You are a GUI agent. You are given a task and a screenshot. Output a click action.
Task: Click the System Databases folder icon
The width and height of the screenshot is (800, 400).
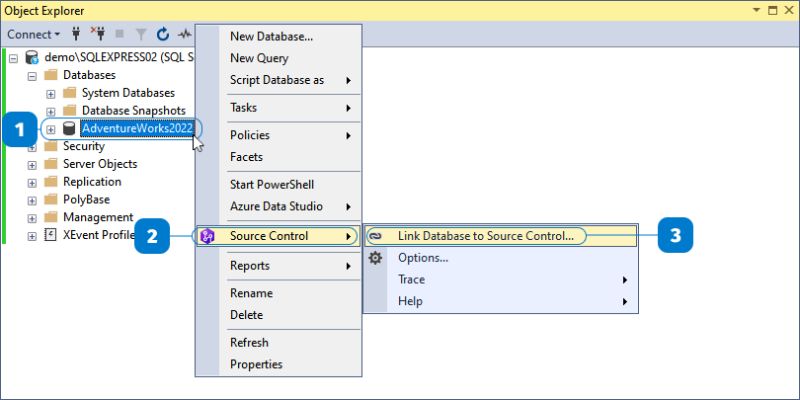pyautogui.click(x=69, y=93)
